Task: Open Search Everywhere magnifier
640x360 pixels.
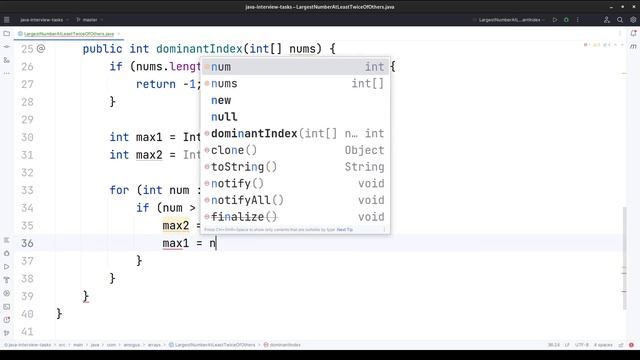Action: point(620,20)
